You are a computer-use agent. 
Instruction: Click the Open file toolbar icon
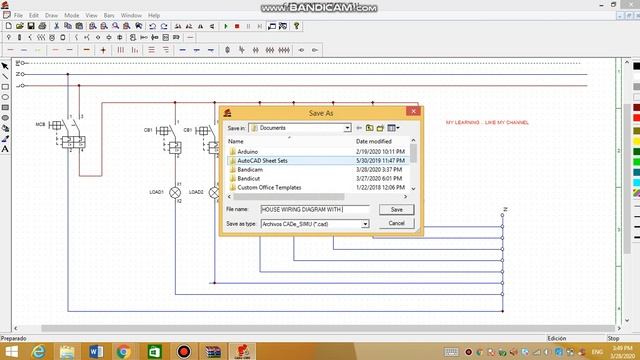(20, 26)
